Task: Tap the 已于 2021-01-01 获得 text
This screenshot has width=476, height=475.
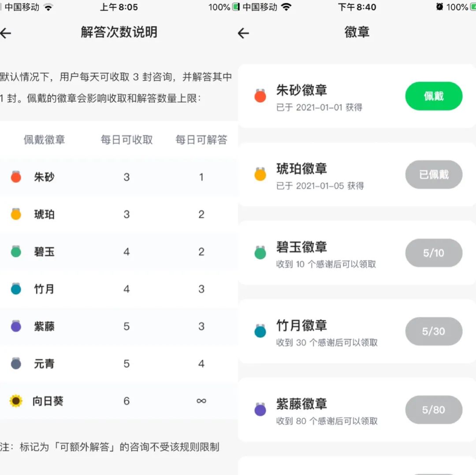Action: coord(319,108)
